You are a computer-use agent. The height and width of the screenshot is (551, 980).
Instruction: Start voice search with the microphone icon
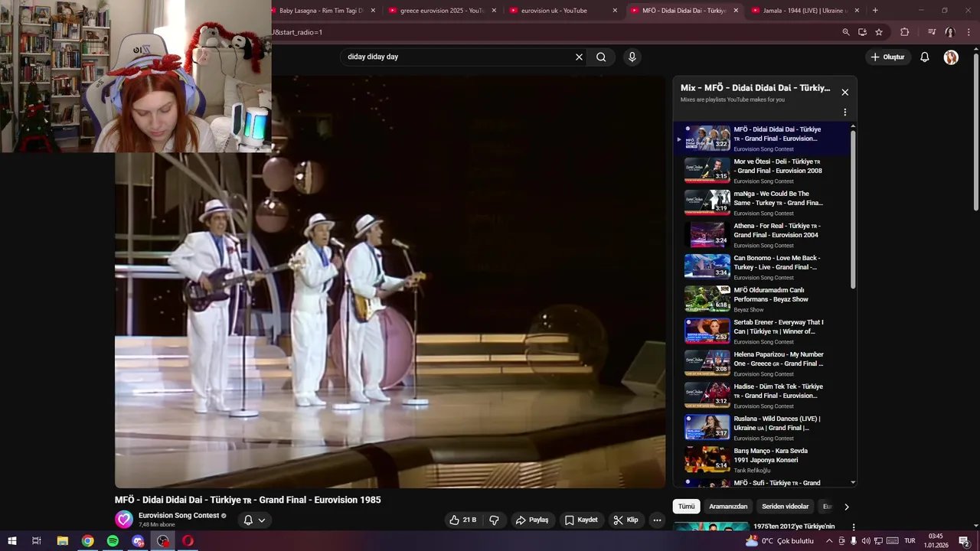(x=632, y=57)
